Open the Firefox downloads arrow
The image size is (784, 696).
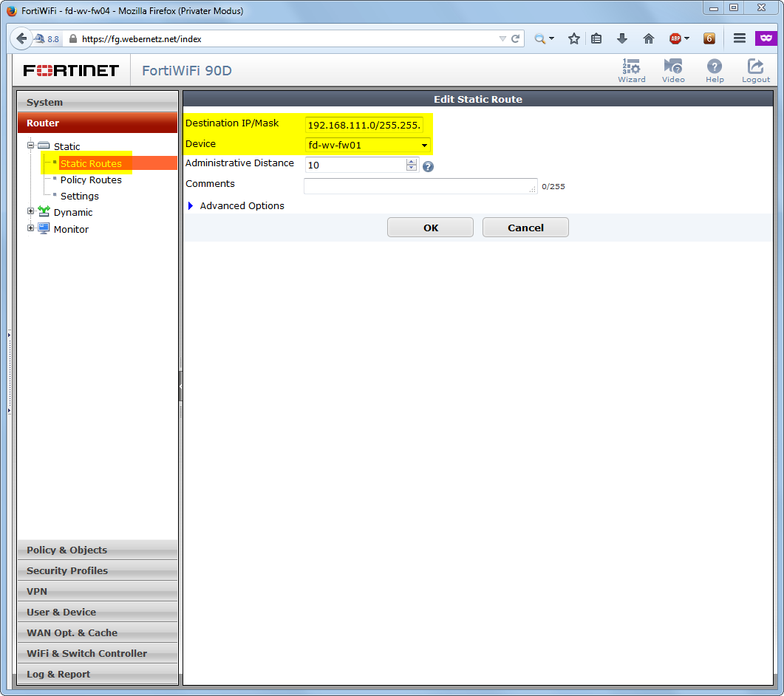click(x=622, y=38)
